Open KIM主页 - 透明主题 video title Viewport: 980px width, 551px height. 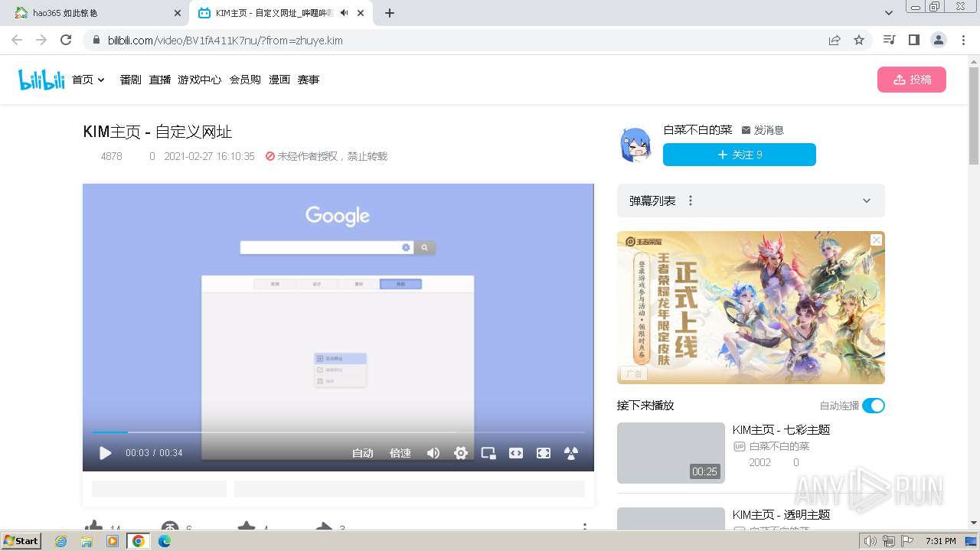781,515
